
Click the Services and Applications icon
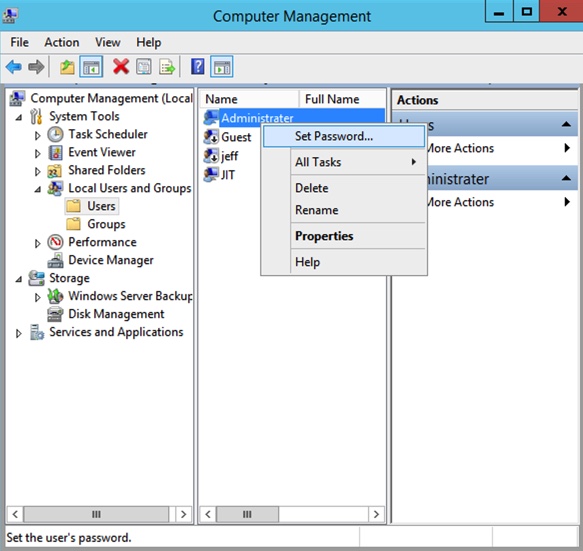(37, 332)
